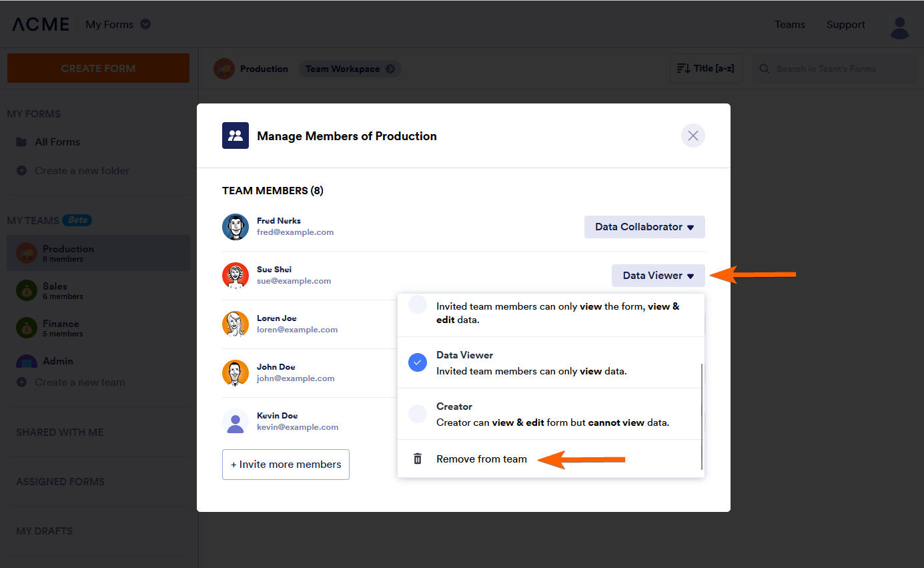Click the role list scrollbar

point(702,415)
